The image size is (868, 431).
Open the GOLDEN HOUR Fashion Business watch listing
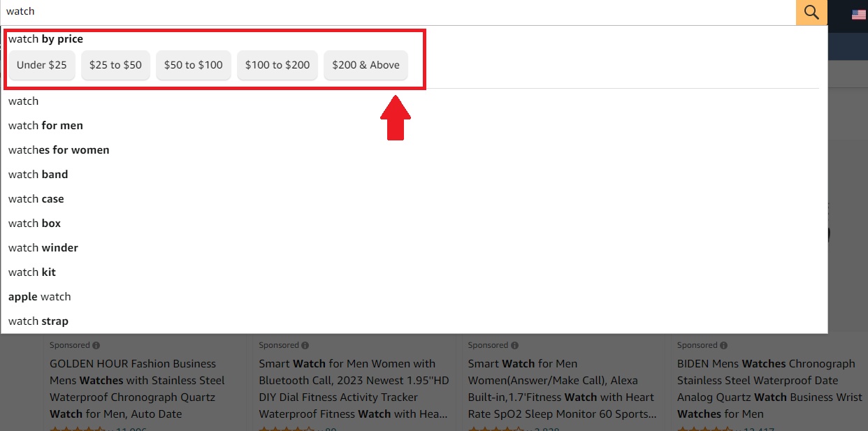tap(137, 389)
